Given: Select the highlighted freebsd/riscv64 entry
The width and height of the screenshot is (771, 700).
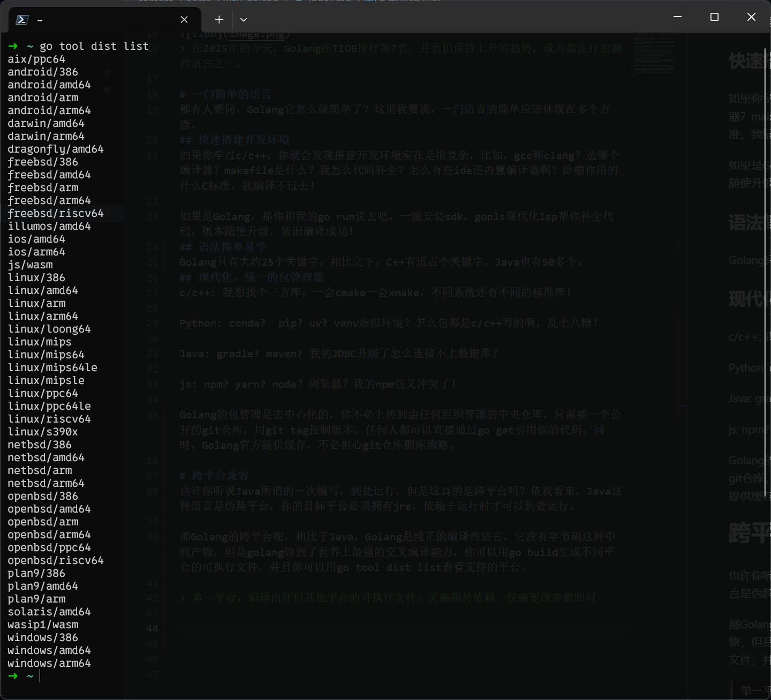Looking at the screenshot, I should point(55,213).
